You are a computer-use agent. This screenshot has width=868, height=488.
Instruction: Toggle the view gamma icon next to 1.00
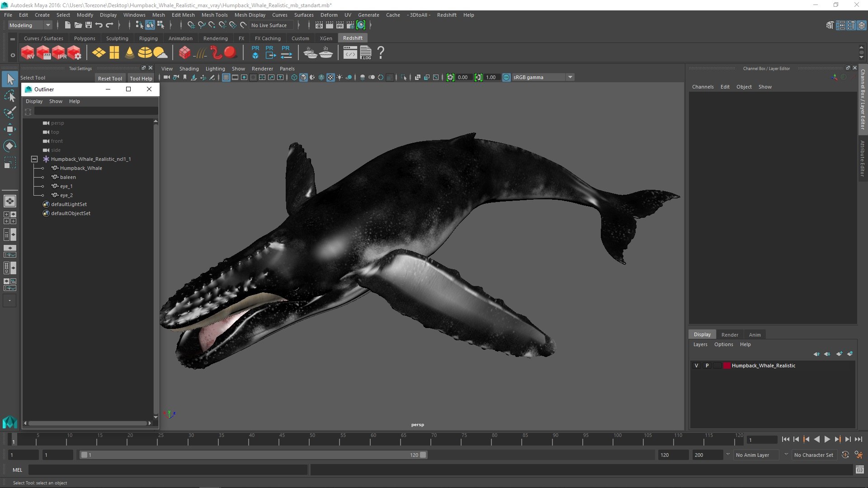(478, 77)
